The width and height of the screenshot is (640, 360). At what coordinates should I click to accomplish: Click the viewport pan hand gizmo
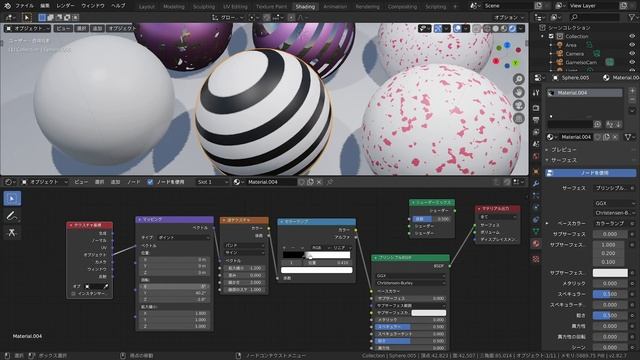(x=518, y=92)
